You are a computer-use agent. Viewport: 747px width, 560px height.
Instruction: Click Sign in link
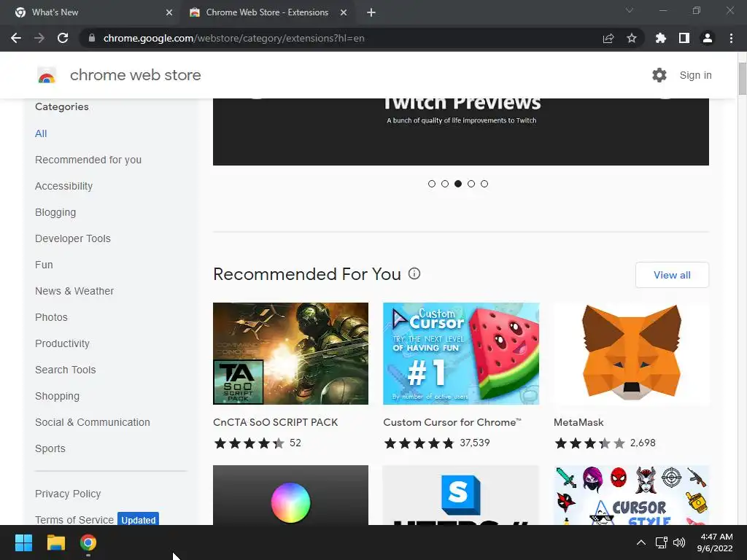click(695, 75)
